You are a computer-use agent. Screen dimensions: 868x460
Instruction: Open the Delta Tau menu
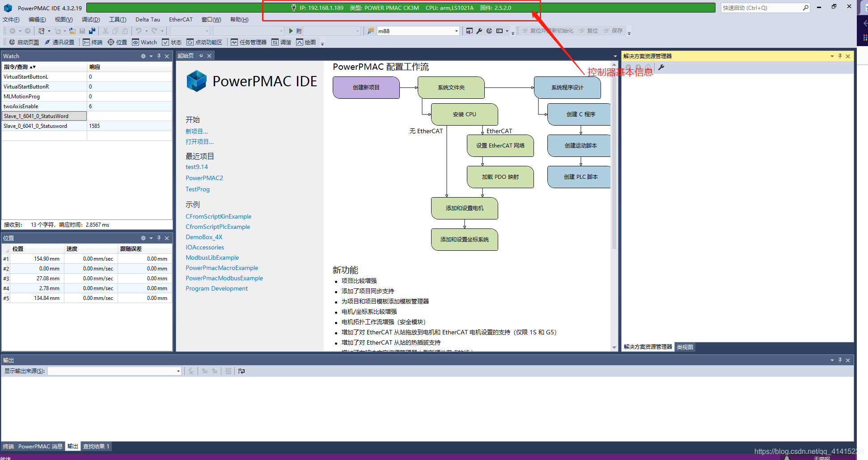(148, 20)
